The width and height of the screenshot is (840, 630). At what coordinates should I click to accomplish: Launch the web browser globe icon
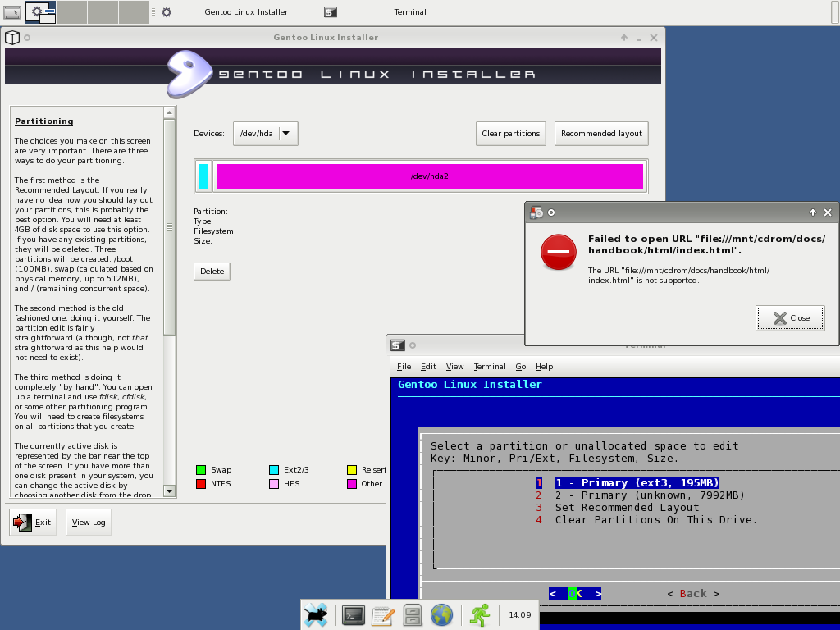(x=441, y=615)
